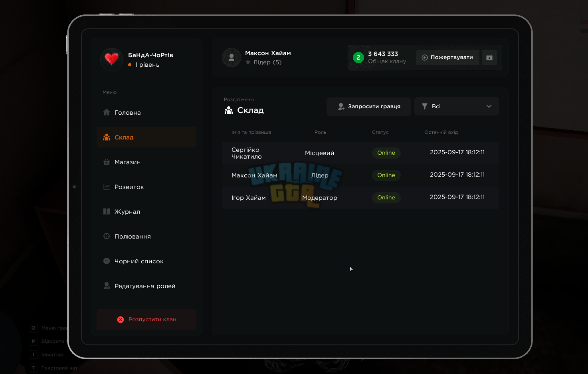This screenshot has height=374, width=588.
Task: Click the Модератор role cell
Action: [x=320, y=198]
